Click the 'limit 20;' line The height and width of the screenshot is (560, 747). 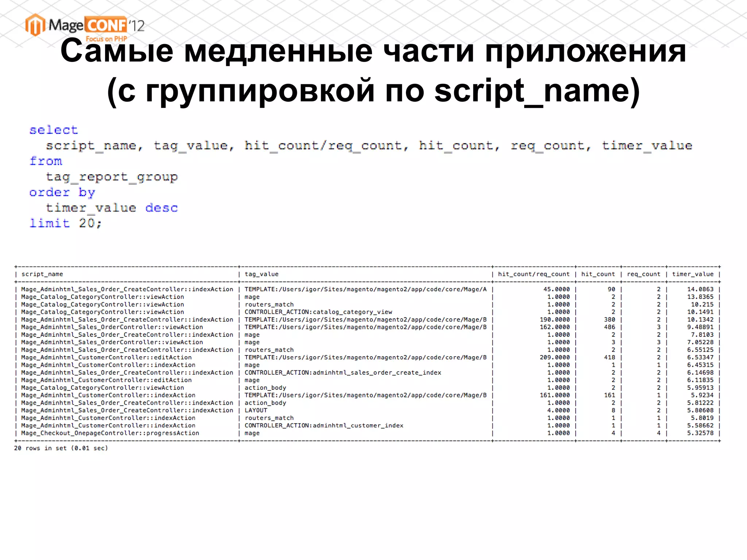(66, 223)
